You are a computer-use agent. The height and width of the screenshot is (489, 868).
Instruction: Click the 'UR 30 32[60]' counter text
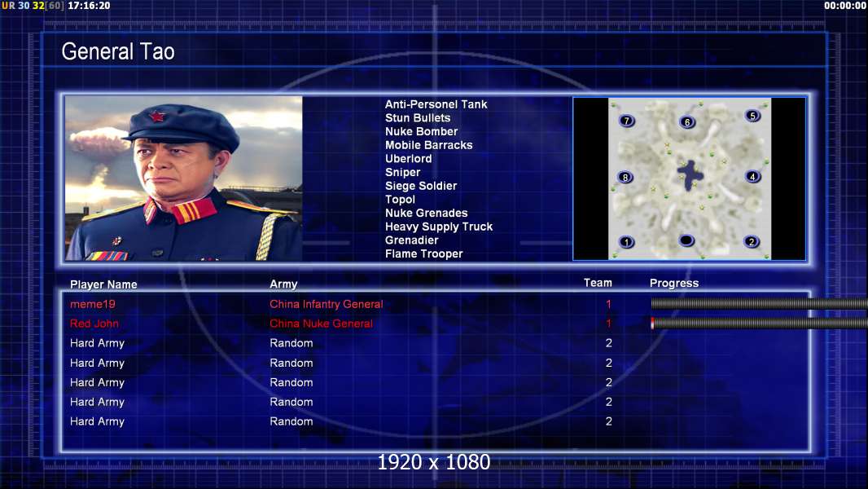[x=33, y=6]
